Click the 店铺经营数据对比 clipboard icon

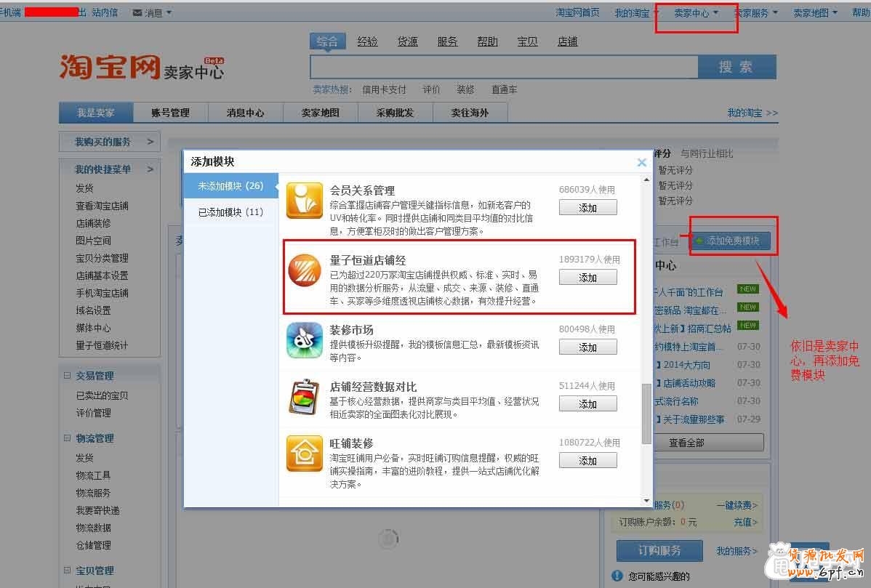(x=304, y=397)
